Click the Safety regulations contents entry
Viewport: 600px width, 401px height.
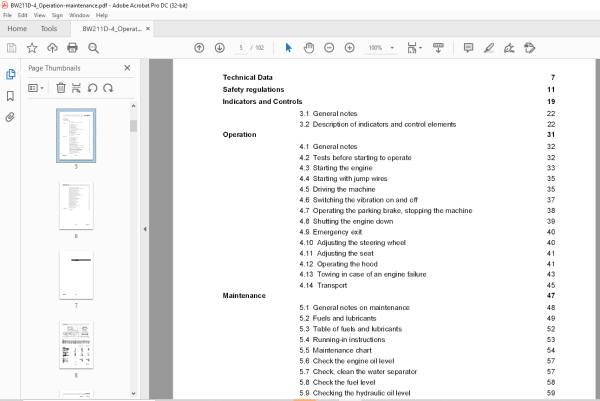[x=253, y=90]
